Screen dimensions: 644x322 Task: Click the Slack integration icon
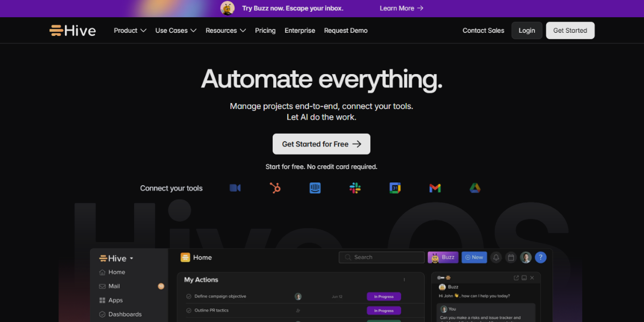(355, 188)
